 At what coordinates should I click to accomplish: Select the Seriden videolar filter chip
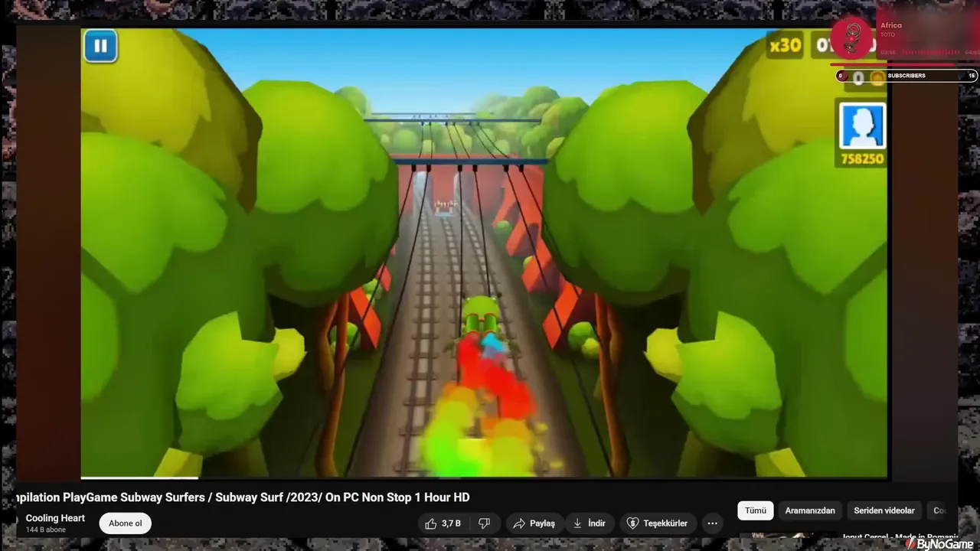click(884, 510)
